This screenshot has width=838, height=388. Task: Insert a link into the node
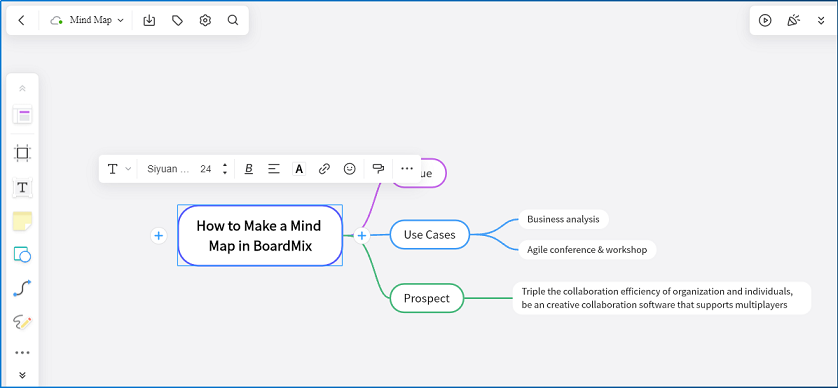(324, 169)
